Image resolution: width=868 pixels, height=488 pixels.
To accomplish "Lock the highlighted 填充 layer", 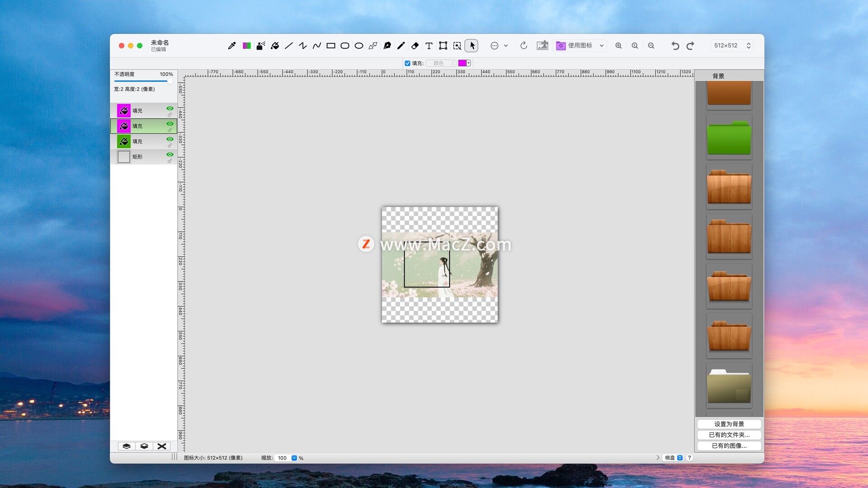I will [170, 130].
